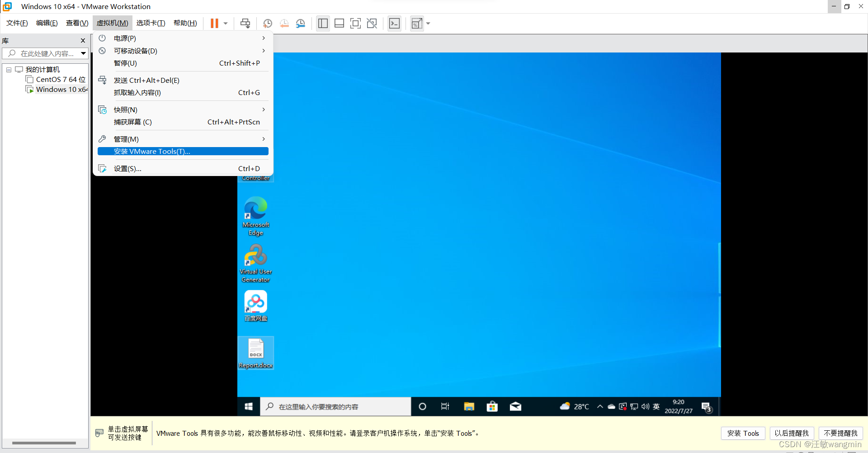Click the Unity mode toolbar icon
This screenshot has width=868, height=453.
click(x=372, y=24)
